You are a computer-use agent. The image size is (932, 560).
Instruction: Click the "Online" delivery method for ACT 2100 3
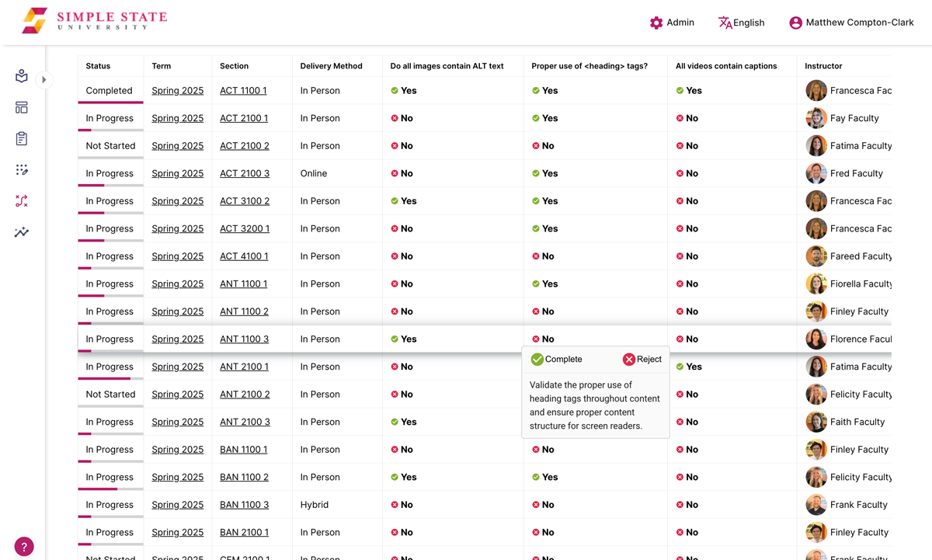(x=314, y=174)
